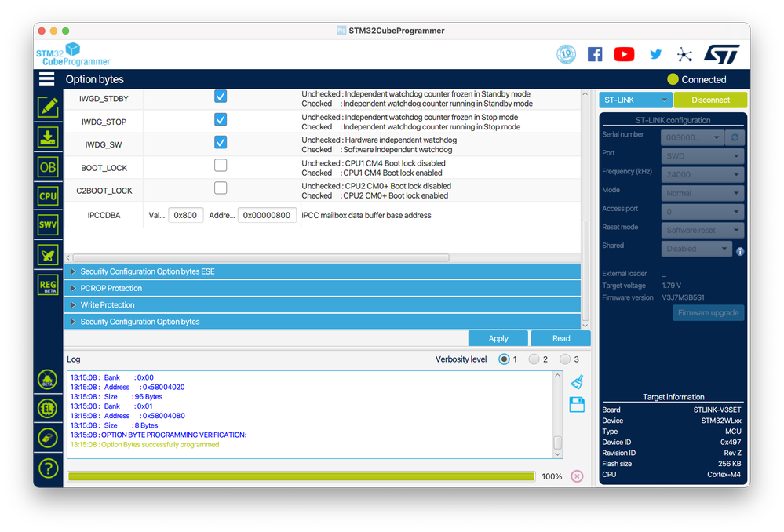Screen dimensions: 784x532
Task: Click the STLINK-V3SET board value
Action: point(717,410)
